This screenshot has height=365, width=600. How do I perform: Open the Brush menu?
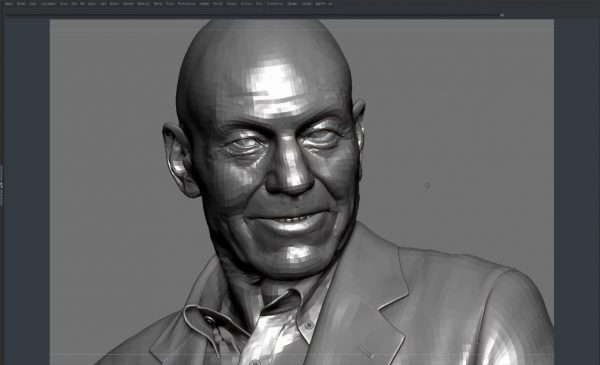point(21,4)
